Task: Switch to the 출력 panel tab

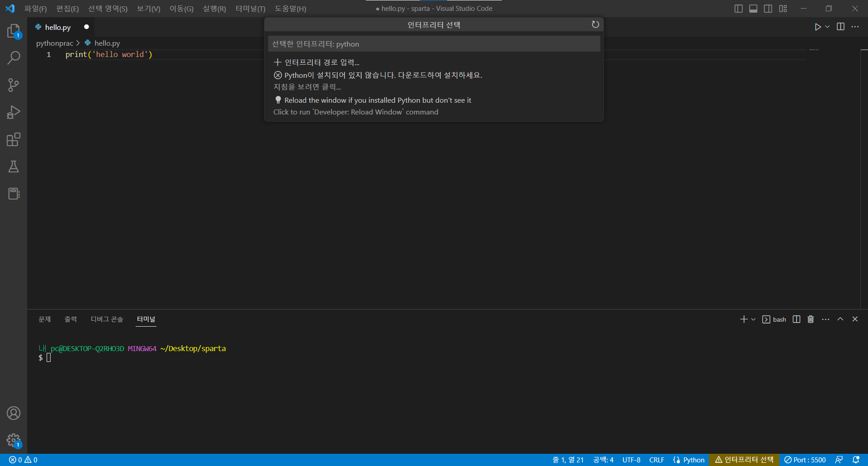Action: [71, 319]
